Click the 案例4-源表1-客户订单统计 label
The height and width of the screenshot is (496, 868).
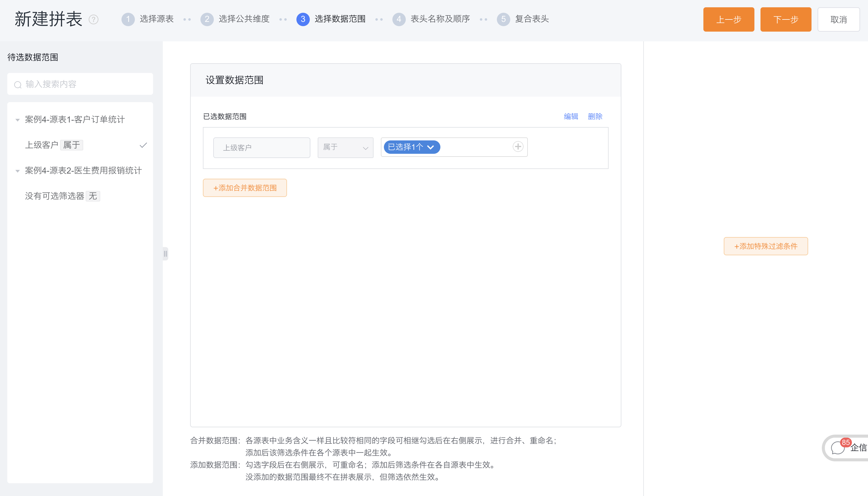pyautogui.click(x=75, y=119)
